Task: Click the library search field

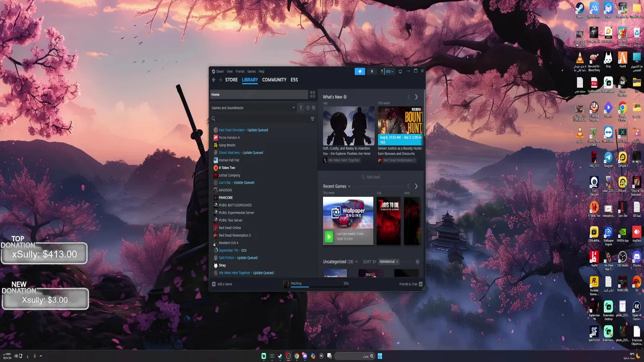Action: 260,119
